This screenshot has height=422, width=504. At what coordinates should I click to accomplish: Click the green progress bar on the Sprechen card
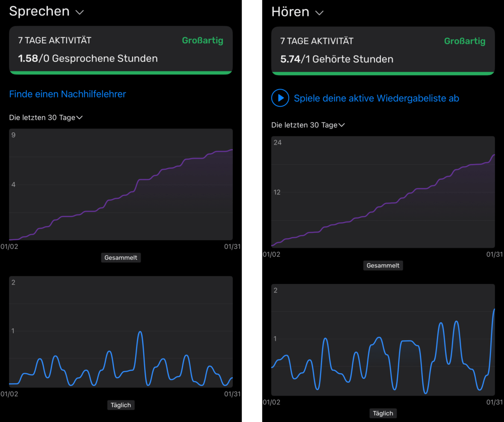[121, 73]
